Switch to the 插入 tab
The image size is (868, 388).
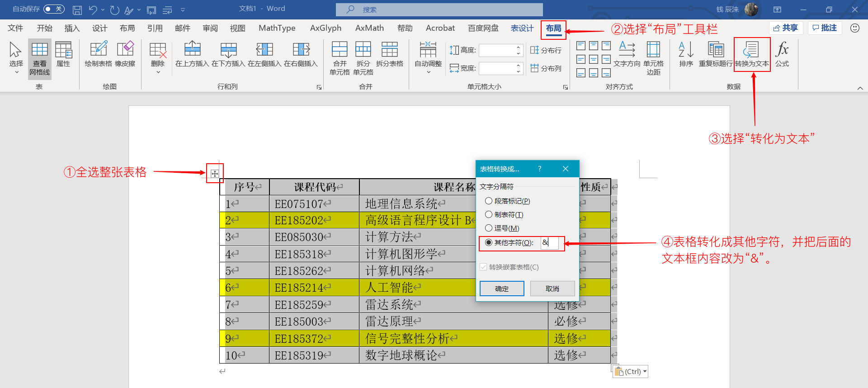pyautogui.click(x=72, y=28)
